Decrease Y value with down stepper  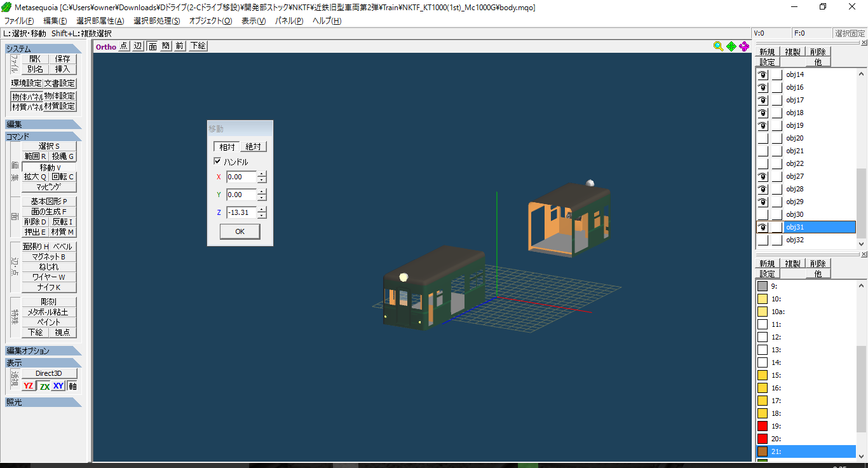pyautogui.click(x=262, y=198)
